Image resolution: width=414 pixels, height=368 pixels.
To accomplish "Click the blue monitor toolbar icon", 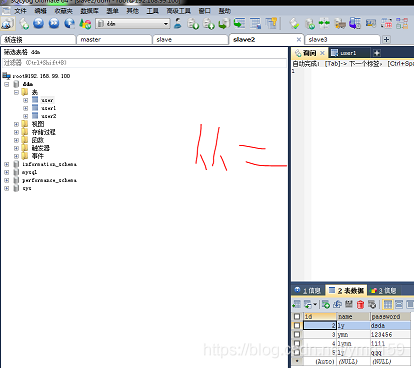I will point(371,24).
